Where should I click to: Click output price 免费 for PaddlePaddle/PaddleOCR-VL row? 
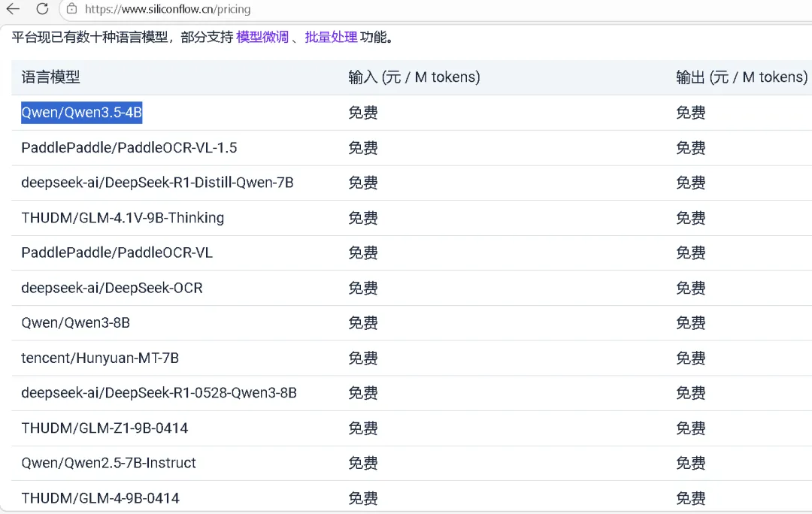(x=691, y=252)
